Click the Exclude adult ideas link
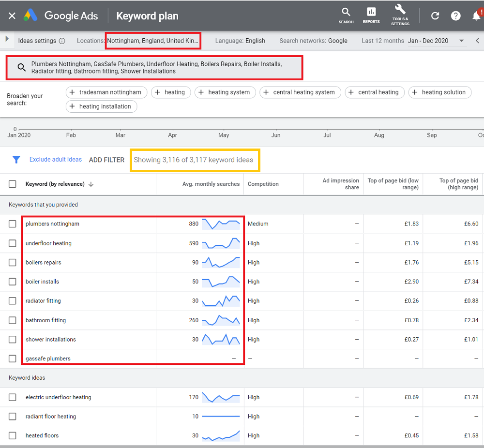The height and width of the screenshot is (448, 484). tap(56, 160)
